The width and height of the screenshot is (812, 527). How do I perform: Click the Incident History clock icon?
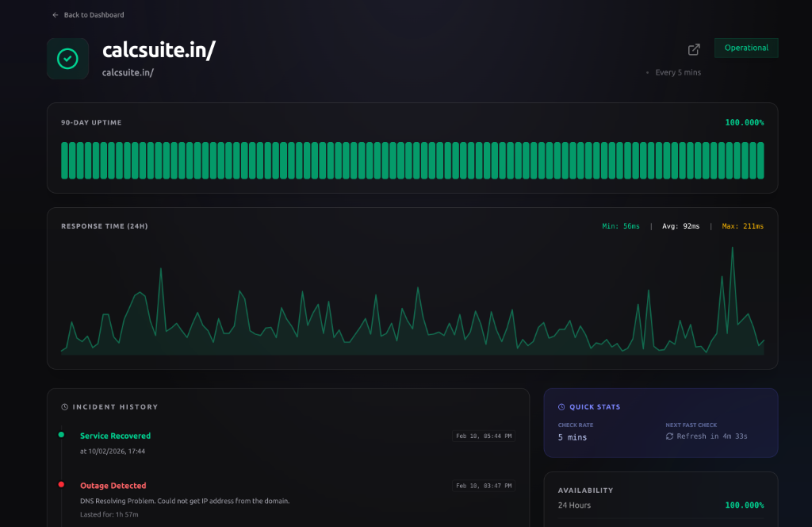(x=65, y=407)
